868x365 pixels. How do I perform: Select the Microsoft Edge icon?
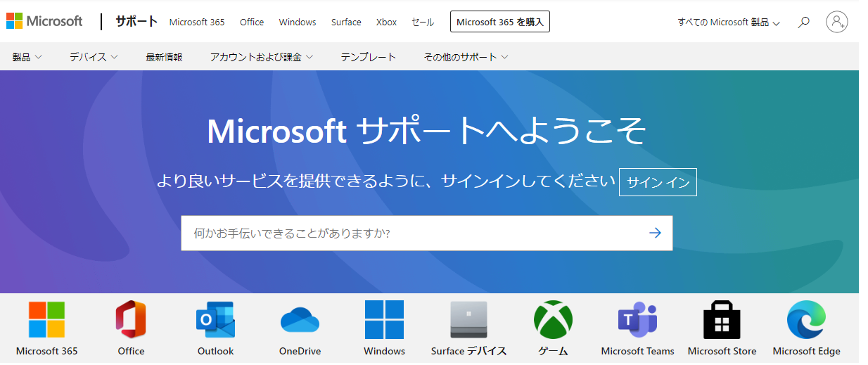(806, 320)
